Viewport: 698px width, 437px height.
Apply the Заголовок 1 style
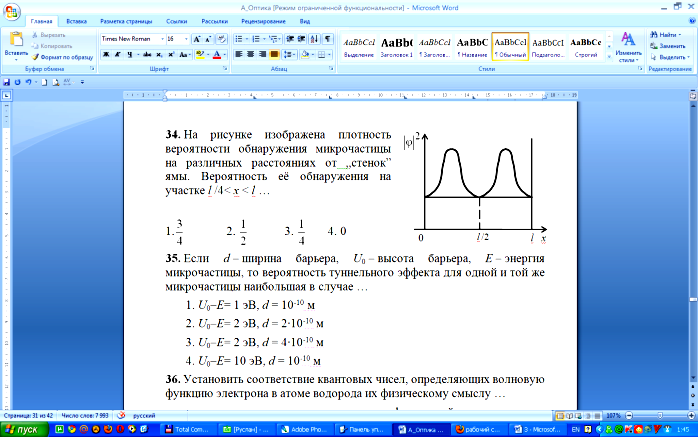[x=397, y=47]
